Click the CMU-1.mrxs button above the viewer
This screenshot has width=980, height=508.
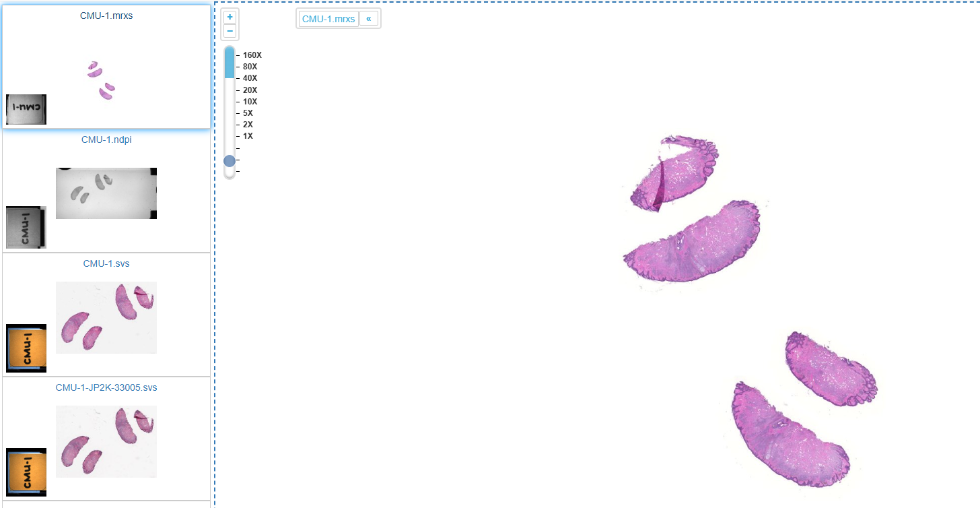(x=328, y=19)
